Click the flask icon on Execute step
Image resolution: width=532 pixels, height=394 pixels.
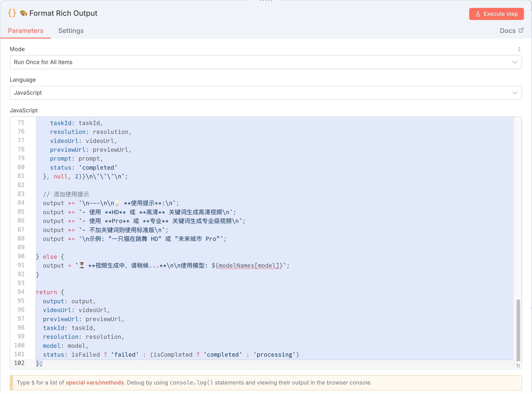click(x=478, y=14)
